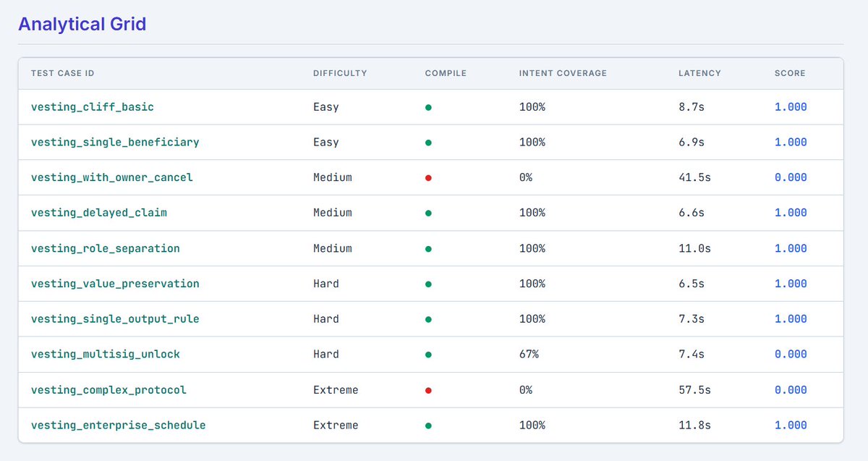Click Medium difficulty for vesting_with_owner_cancel

333,177
